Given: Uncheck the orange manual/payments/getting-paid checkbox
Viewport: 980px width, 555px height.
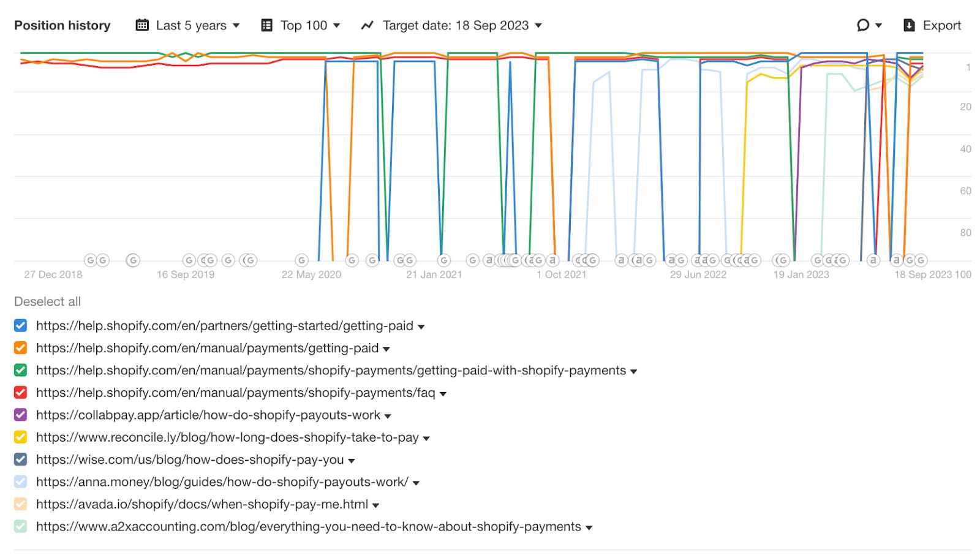Looking at the screenshot, I should click(x=20, y=348).
